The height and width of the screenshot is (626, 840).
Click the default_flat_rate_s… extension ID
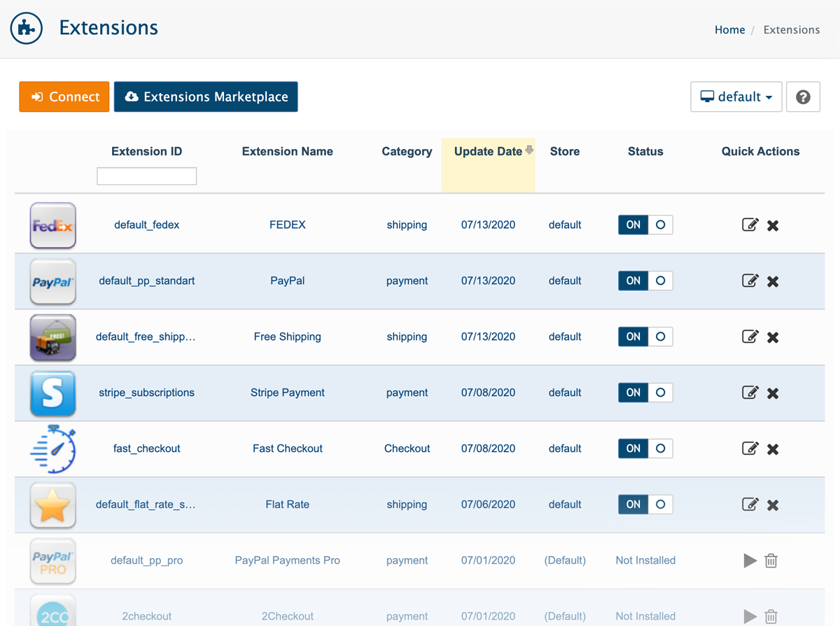pyautogui.click(x=146, y=504)
